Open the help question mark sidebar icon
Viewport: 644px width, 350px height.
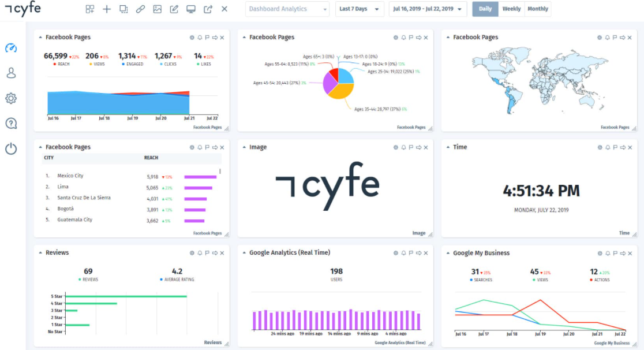tap(11, 124)
